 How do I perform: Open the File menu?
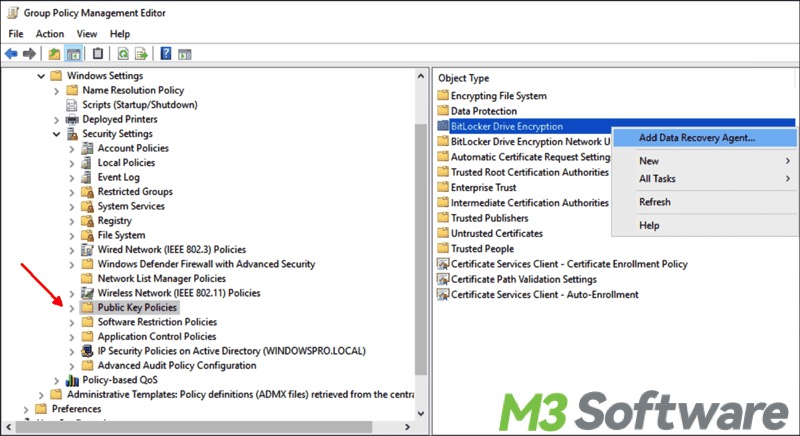point(16,34)
